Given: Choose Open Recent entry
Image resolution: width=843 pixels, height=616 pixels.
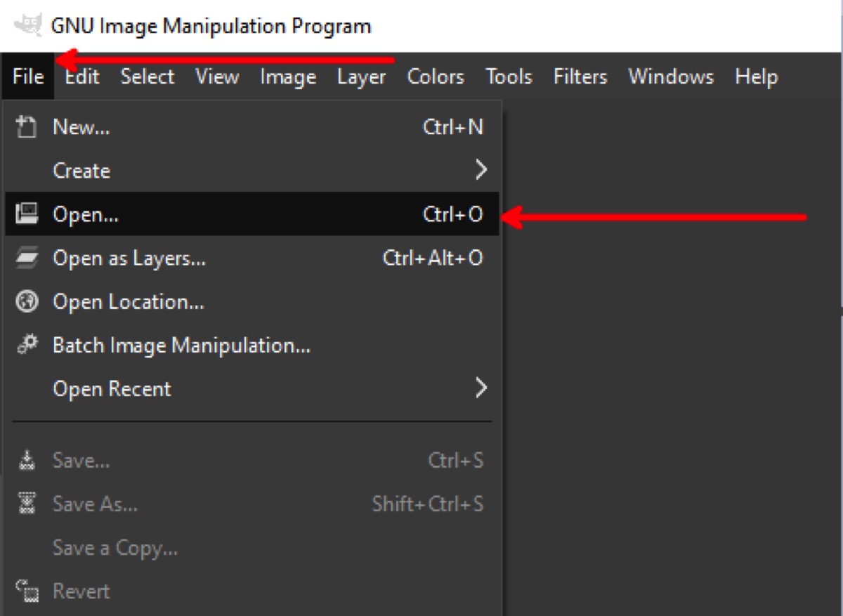Looking at the screenshot, I should coord(252,388).
